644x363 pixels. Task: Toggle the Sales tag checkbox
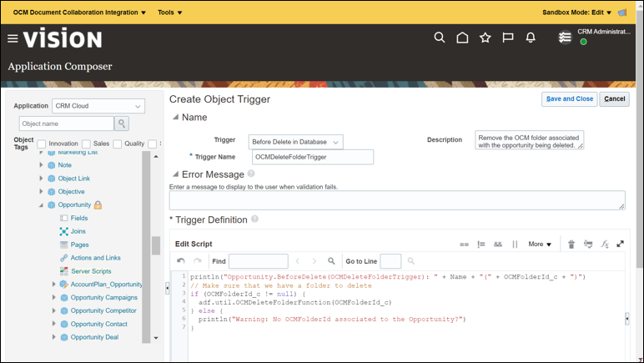click(86, 144)
